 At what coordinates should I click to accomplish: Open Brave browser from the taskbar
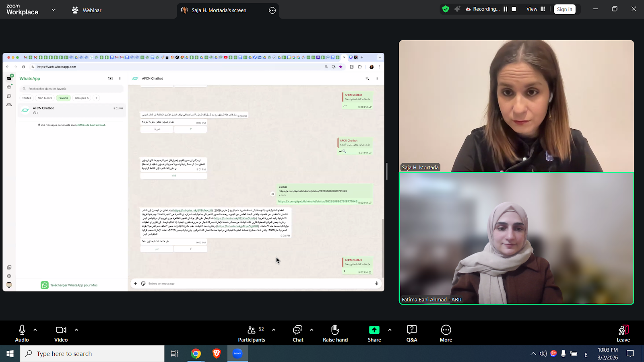click(217, 354)
